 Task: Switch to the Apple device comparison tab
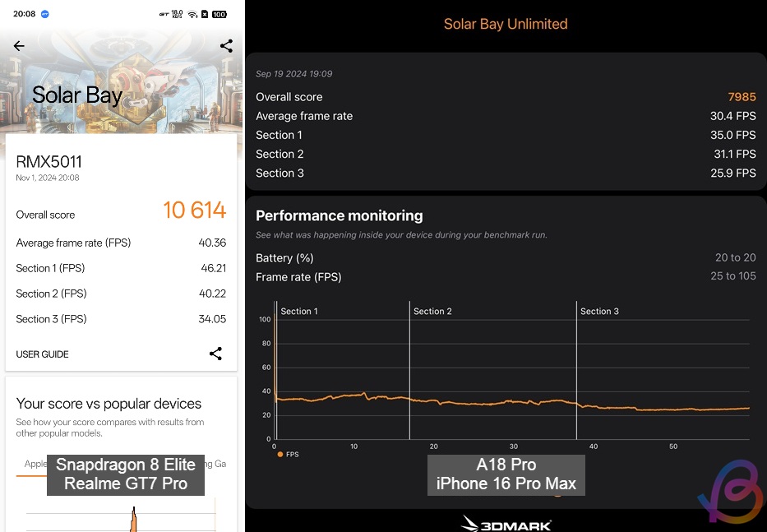pyautogui.click(x=34, y=464)
